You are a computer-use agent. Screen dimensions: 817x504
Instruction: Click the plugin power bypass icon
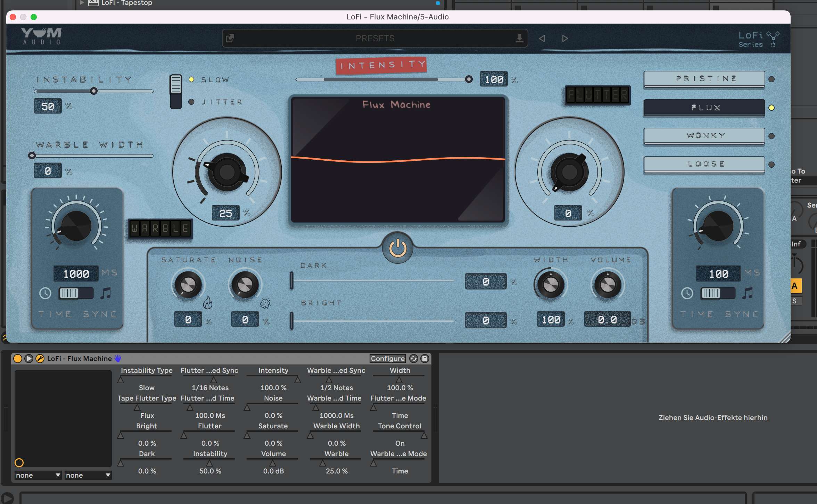pos(397,248)
